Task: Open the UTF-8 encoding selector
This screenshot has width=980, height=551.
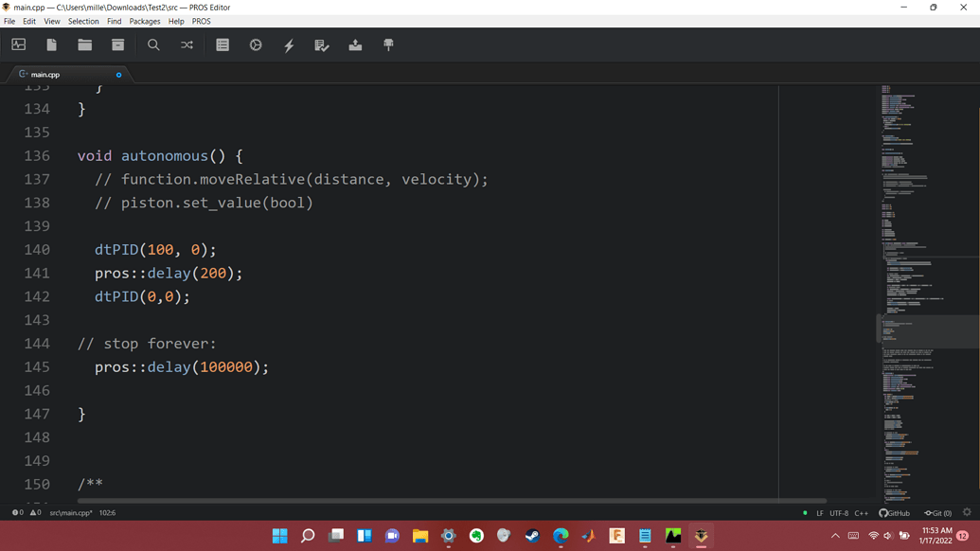Action: 839,513
